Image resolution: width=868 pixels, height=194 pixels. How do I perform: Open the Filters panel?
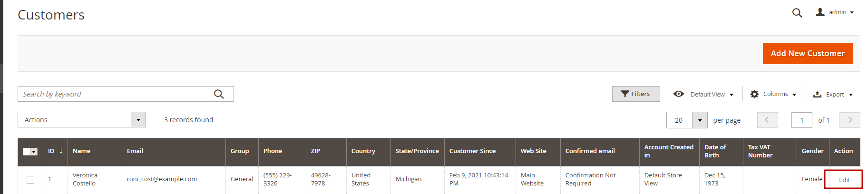tap(636, 94)
